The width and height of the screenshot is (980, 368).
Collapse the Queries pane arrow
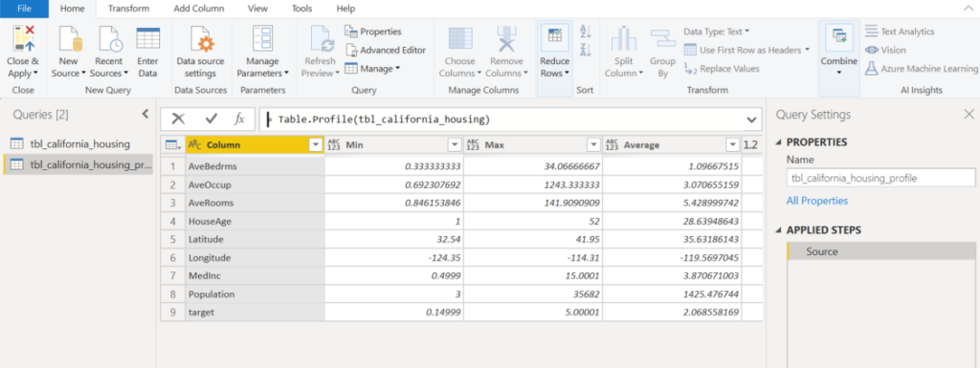point(145,114)
